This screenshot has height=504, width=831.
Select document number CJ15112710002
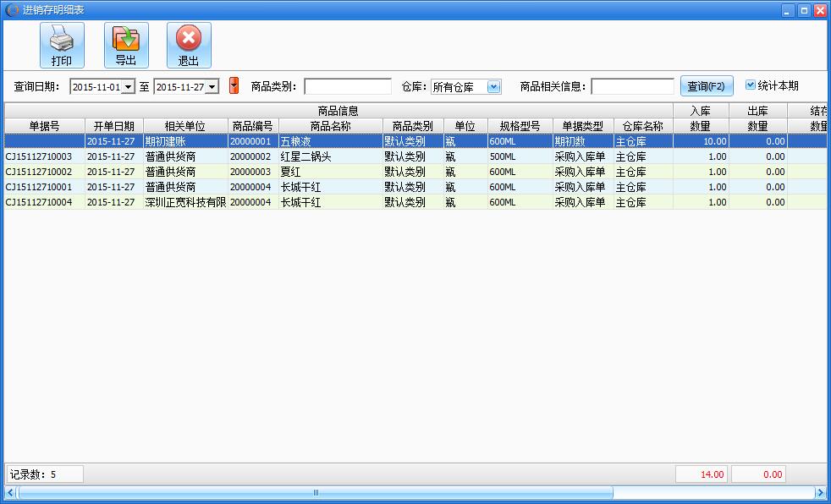click(45, 172)
